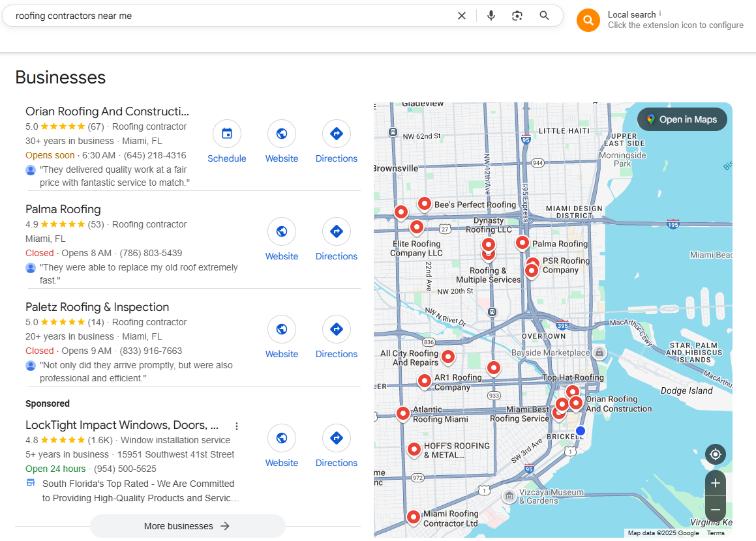Zoom out the map with minus button

pos(716,509)
